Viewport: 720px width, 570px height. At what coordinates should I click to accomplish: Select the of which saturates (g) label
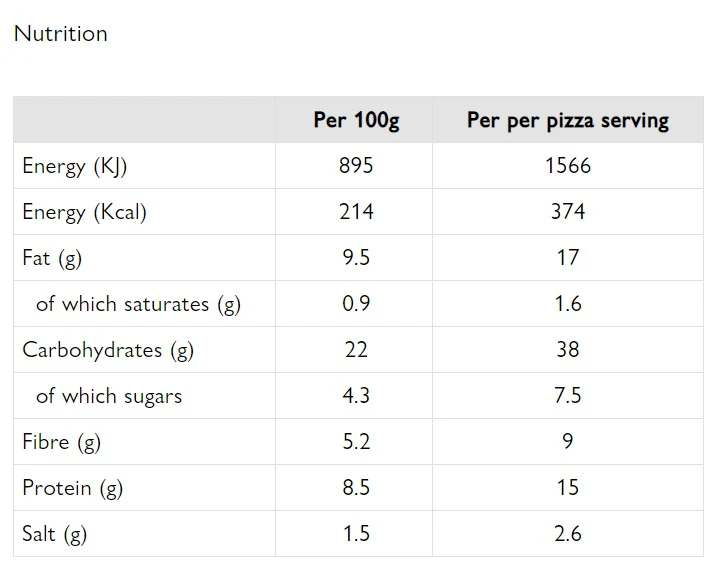click(x=138, y=304)
